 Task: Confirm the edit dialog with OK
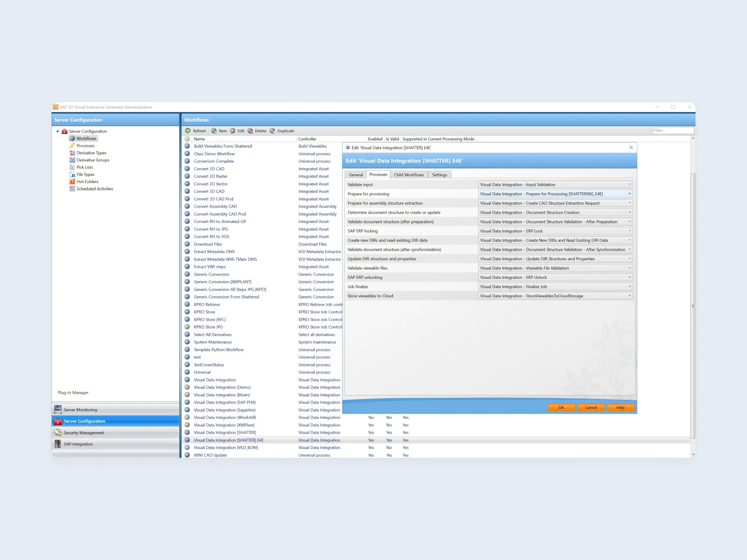pyautogui.click(x=561, y=408)
